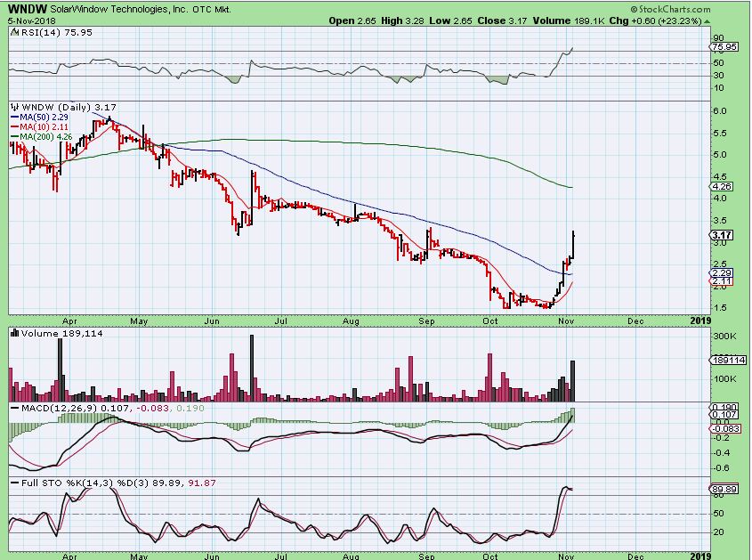Click the Volume 189,114 panel label

[62, 333]
